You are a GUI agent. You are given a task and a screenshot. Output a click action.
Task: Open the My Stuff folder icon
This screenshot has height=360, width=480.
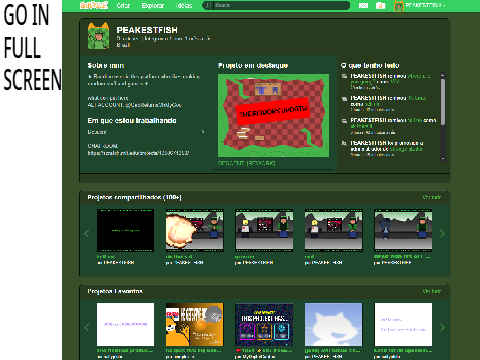pyautogui.click(x=380, y=6)
